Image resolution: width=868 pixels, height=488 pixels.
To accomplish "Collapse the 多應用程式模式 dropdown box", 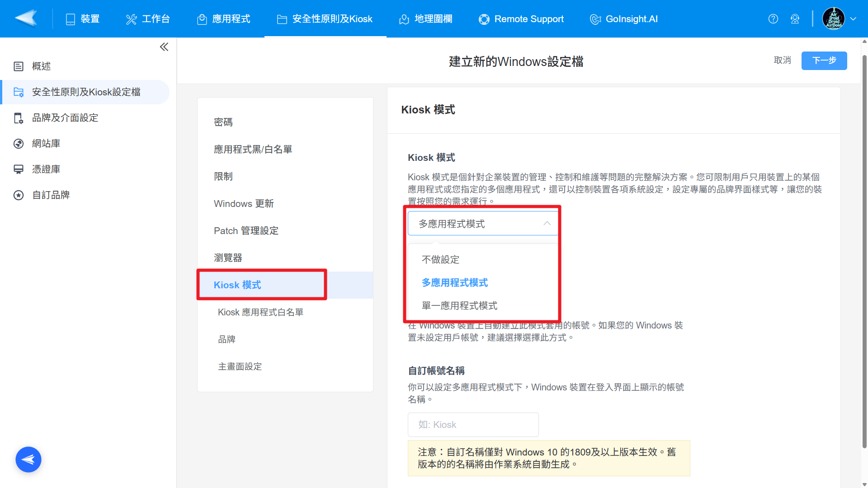I will (x=483, y=224).
